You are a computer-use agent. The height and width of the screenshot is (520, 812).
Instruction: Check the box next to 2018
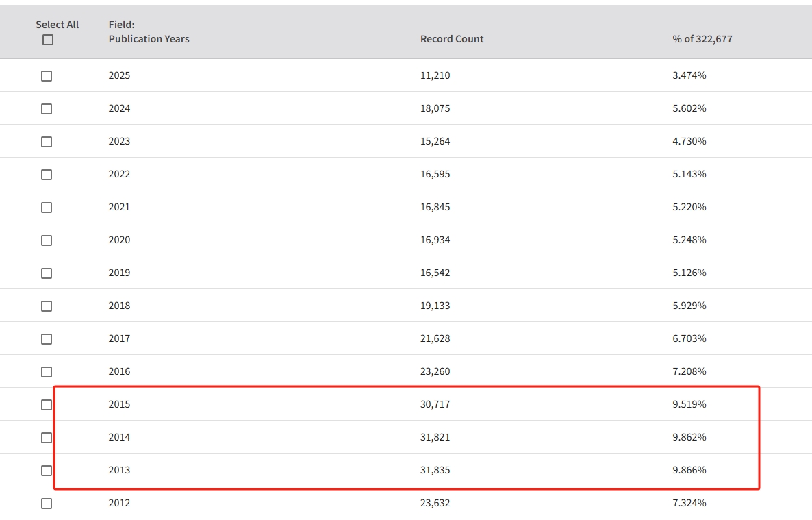(47, 306)
